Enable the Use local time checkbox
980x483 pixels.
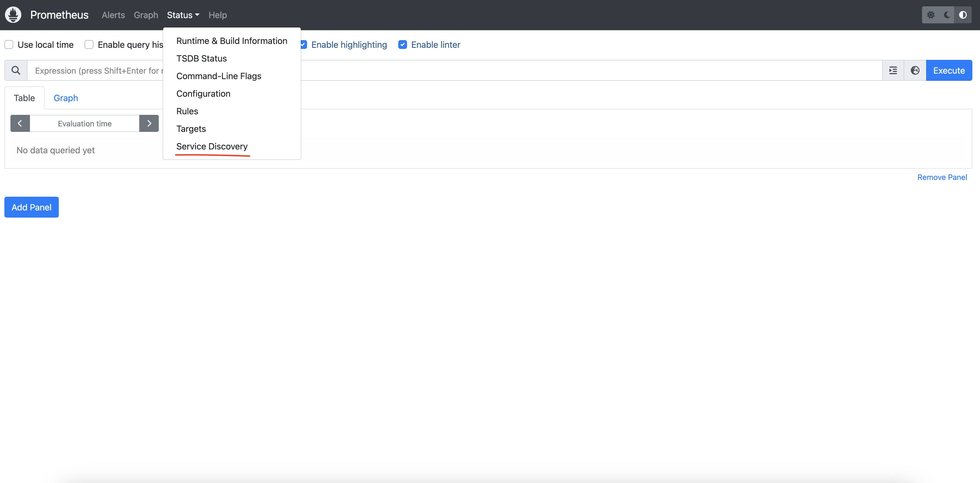[8, 44]
